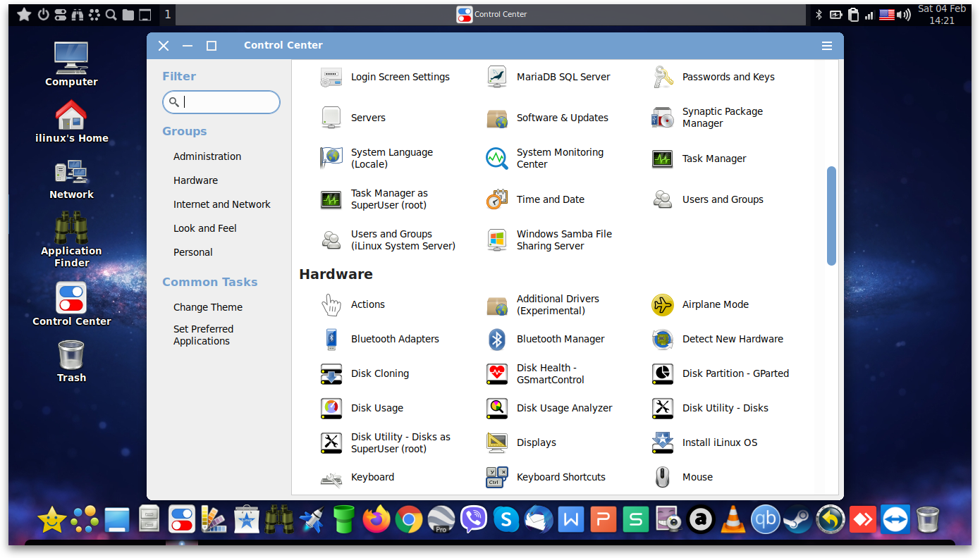The width and height of the screenshot is (980, 558).
Task: Open the Keyboard settings item
Action: 357,477
